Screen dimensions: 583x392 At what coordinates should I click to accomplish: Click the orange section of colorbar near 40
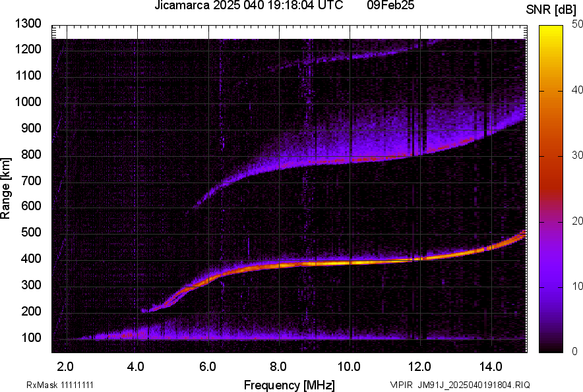tap(551, 91)
